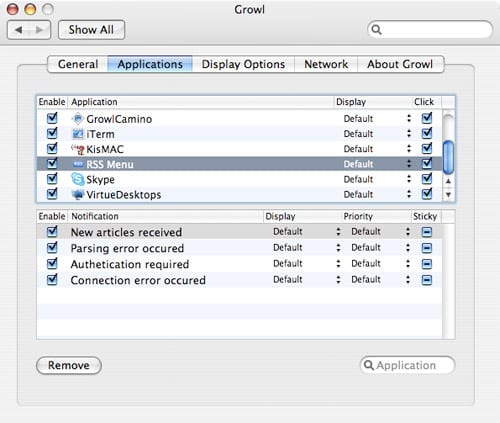The width and height of the screenshot is (500, 423).
Task: Uncheck Enable for RSS Menu
Action: click(52, 163)
